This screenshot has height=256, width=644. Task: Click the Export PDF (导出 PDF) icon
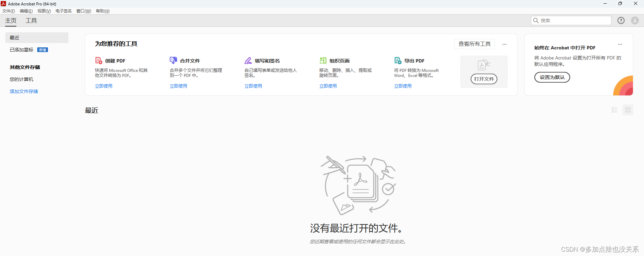pos(398,60)
